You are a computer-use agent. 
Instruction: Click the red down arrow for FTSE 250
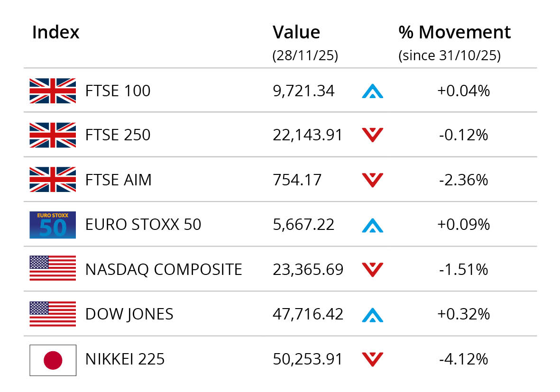372,136
